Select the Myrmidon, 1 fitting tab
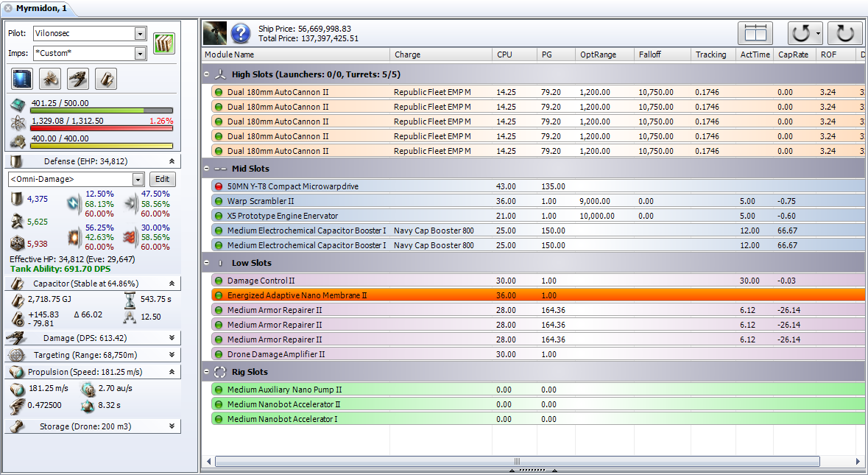 41,8
